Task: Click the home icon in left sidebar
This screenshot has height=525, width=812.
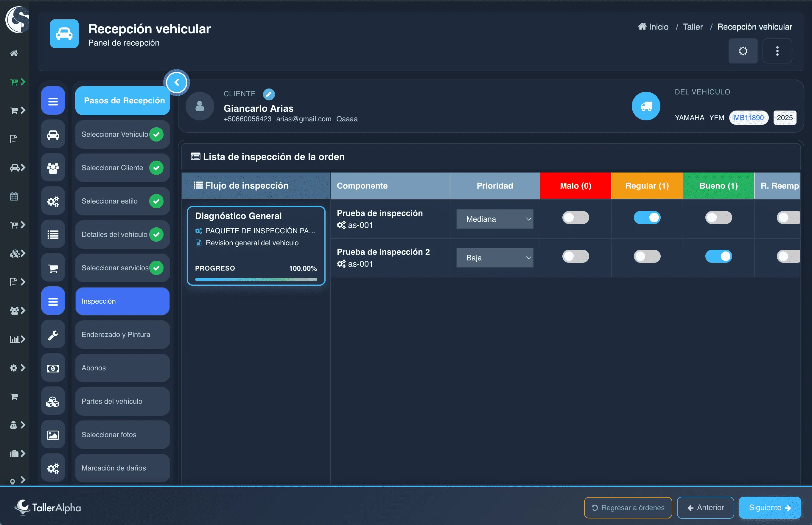Action: (x=14, y=53)
